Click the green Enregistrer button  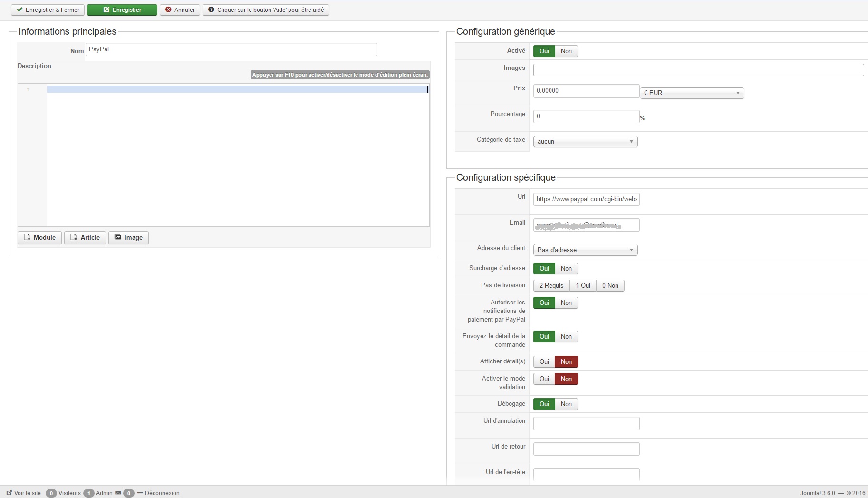click(x=122, y=10)
